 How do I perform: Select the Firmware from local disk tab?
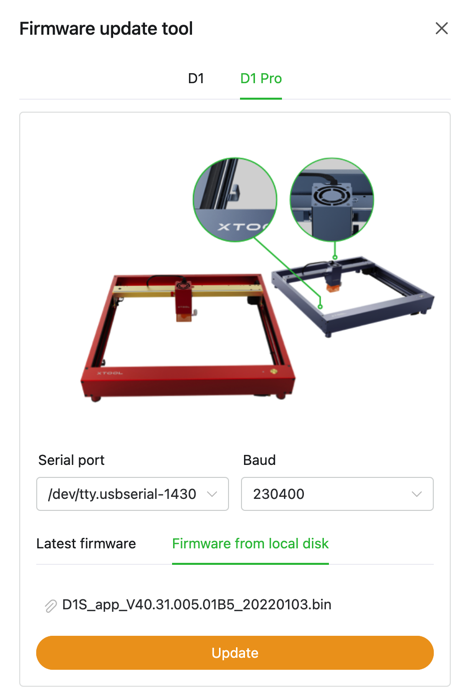(x=250, y=543)
